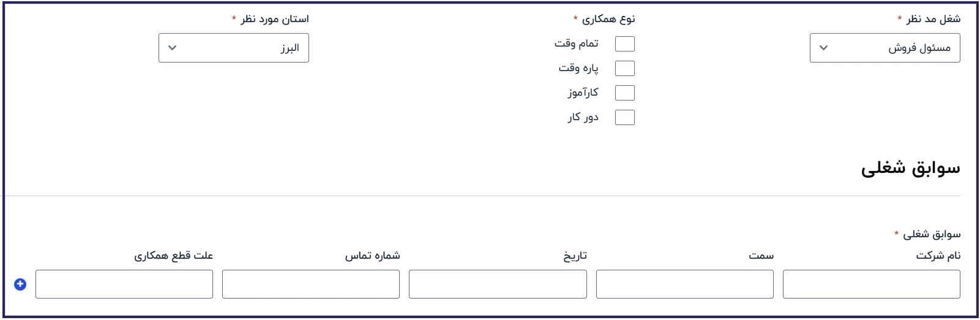
Task: Enable the پاره وقت checkbox
Action: click(624, 68)
